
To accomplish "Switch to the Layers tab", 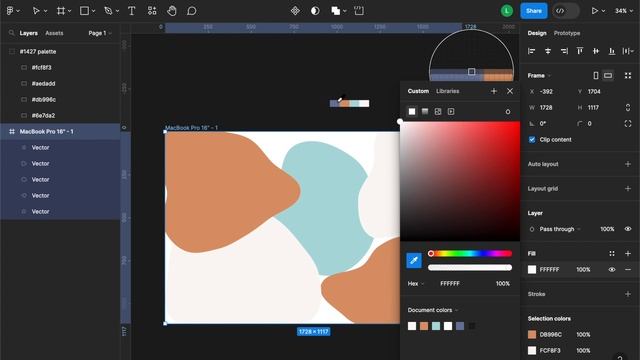I will (x=29, y=33).
